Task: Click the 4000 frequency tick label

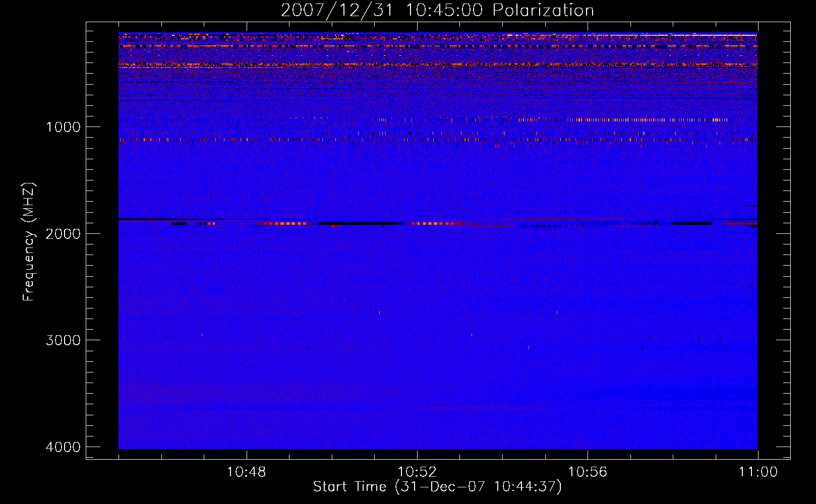Action: tap(64, 447)
